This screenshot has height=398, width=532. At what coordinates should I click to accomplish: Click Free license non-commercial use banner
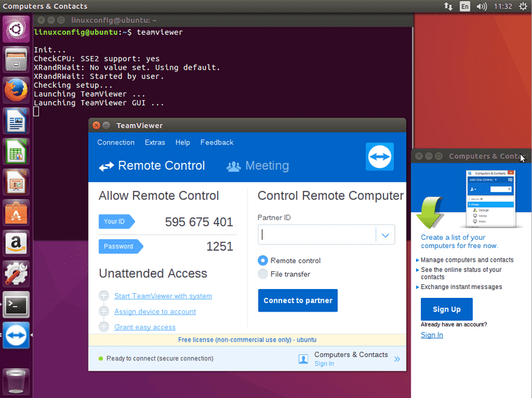click(x=247, y=339)
